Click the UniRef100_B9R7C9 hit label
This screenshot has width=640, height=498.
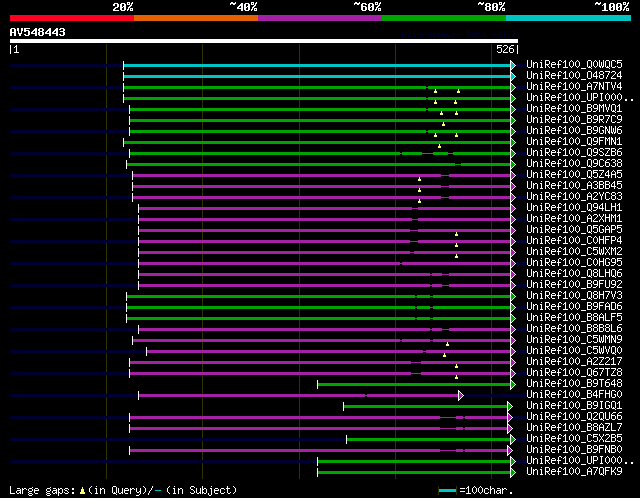tap(574, 120)
